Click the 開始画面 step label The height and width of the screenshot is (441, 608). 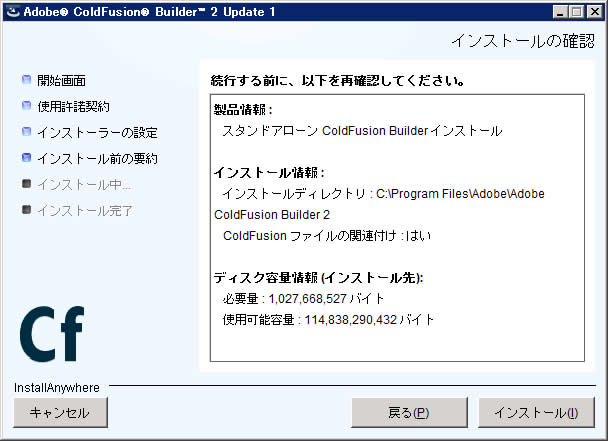pos(61,81)
